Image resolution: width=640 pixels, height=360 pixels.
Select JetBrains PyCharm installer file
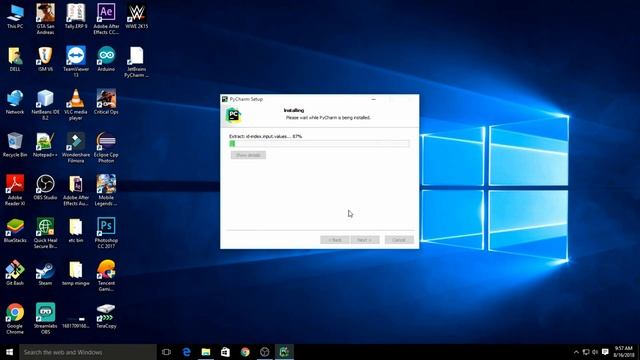pos(136,61)
